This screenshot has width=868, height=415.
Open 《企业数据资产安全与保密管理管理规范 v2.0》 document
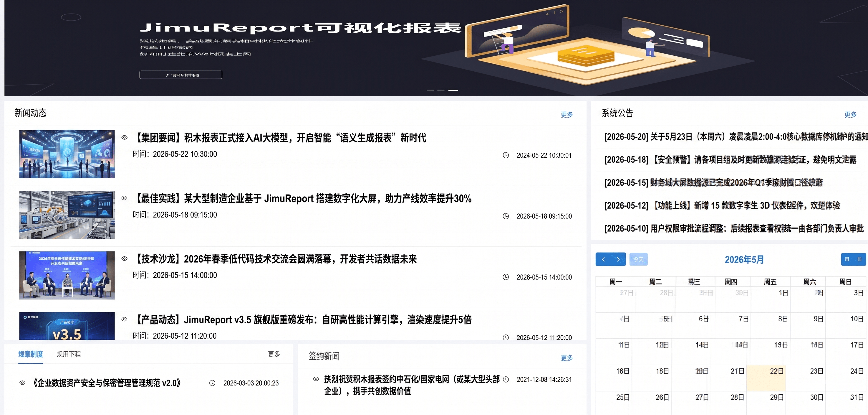pyautogui.click(x=107, y=383)
